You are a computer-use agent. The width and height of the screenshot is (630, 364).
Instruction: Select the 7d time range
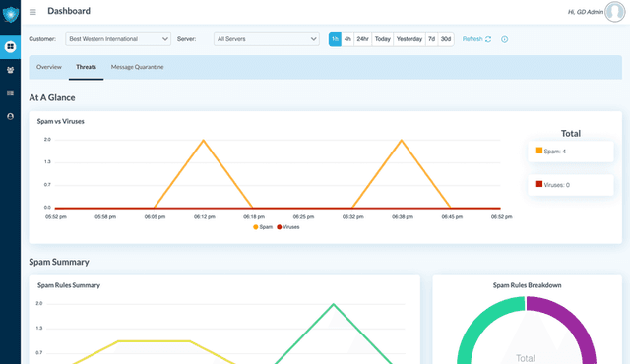pyautogui.click(x=431, y=39)
